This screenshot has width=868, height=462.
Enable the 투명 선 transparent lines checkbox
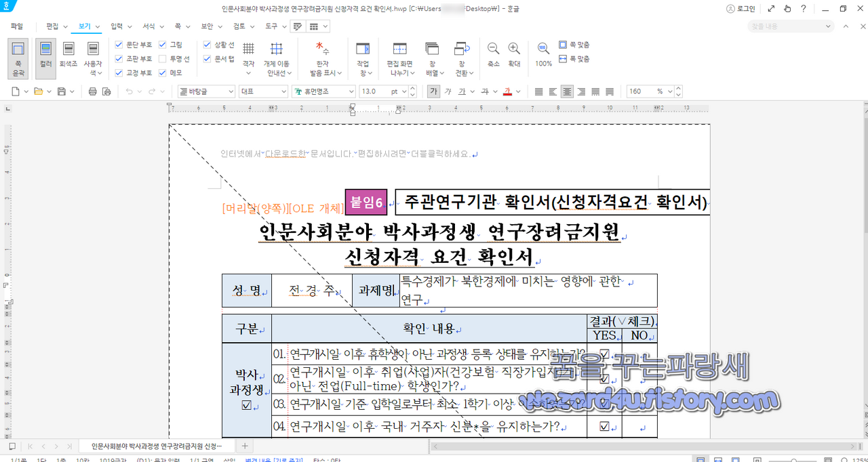[161, 58]
